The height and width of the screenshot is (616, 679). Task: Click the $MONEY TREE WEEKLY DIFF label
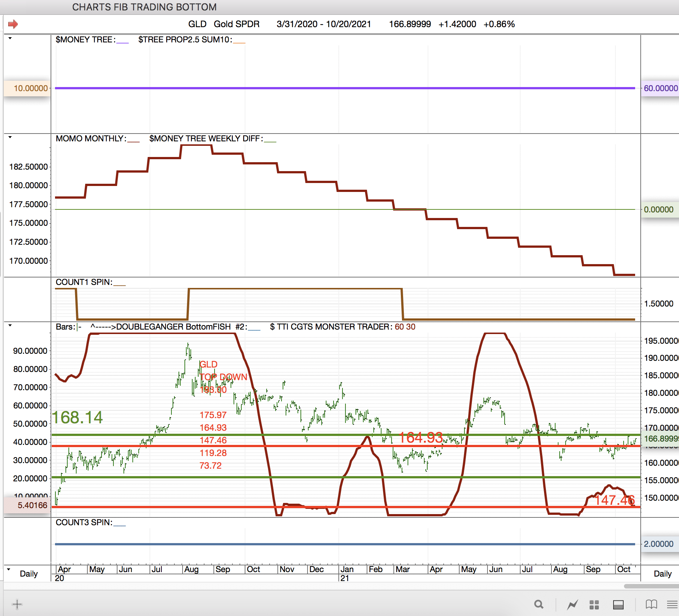pos(206,139)
